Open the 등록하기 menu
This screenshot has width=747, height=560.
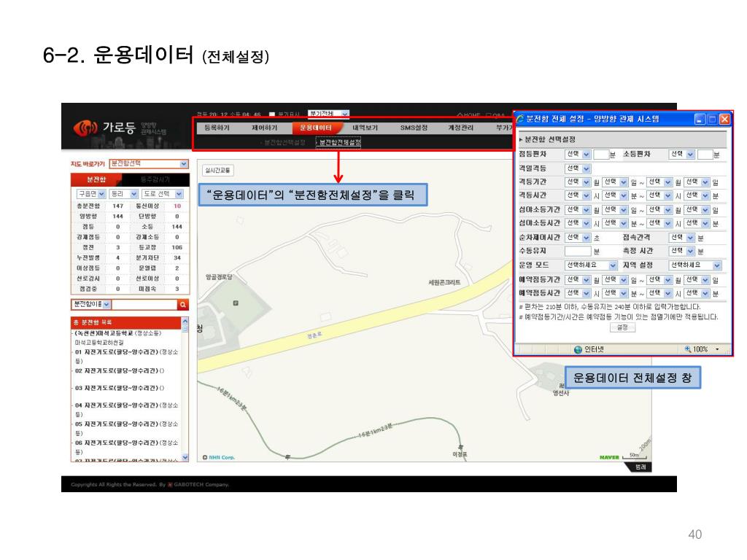point(217,128)
